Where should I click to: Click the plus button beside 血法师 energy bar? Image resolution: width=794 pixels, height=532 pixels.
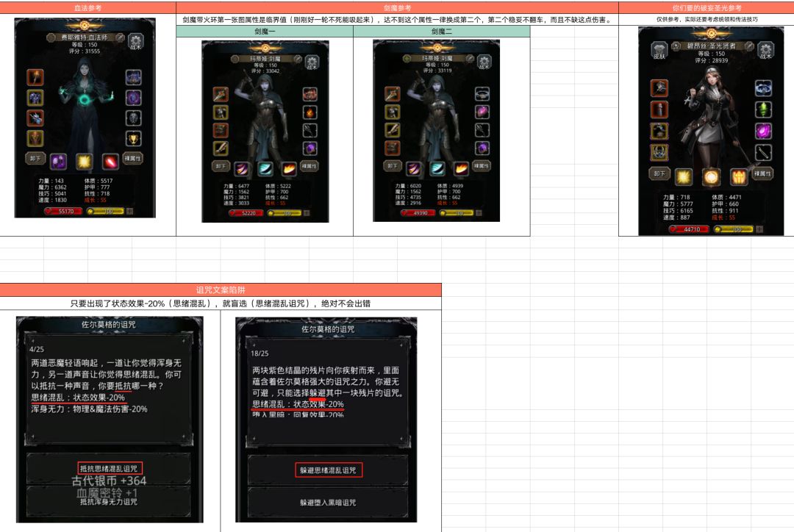[x=129, y=211]
